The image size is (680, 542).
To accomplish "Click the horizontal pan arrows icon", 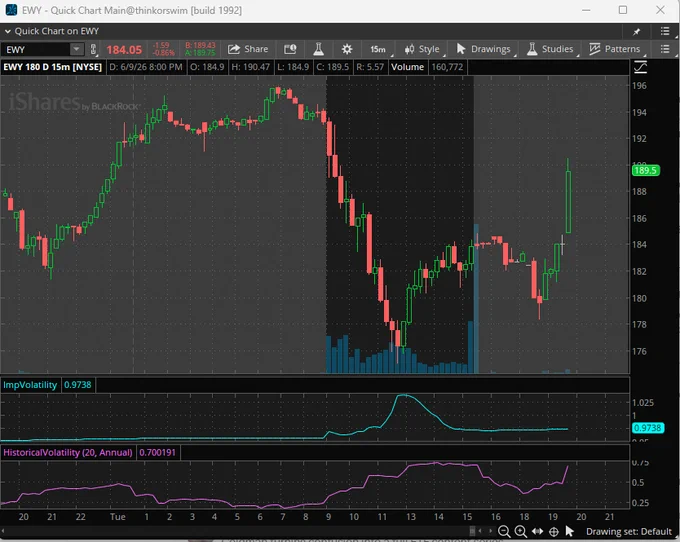I will (537, 531).
